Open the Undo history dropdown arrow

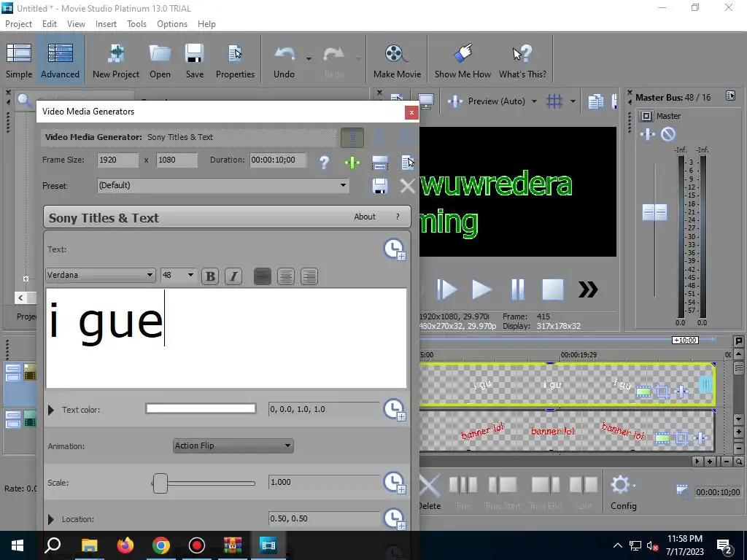[309, 59]
